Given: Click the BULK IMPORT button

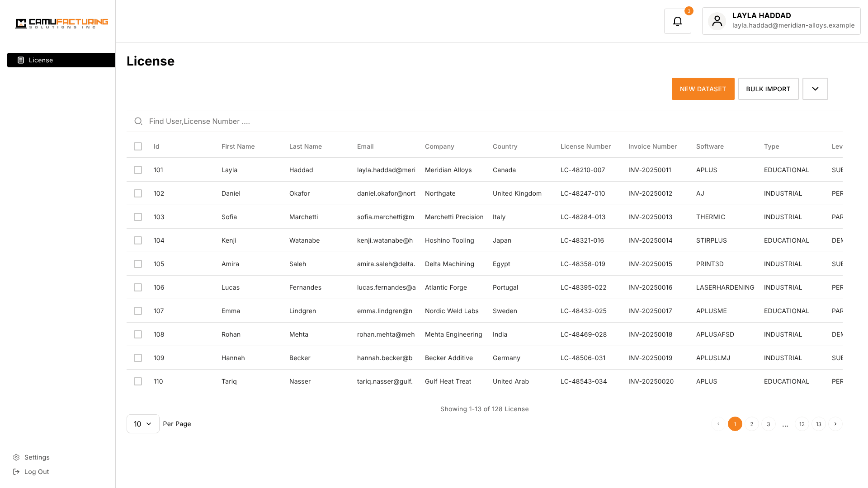Looking at the screenshot, I should [768, 89].
